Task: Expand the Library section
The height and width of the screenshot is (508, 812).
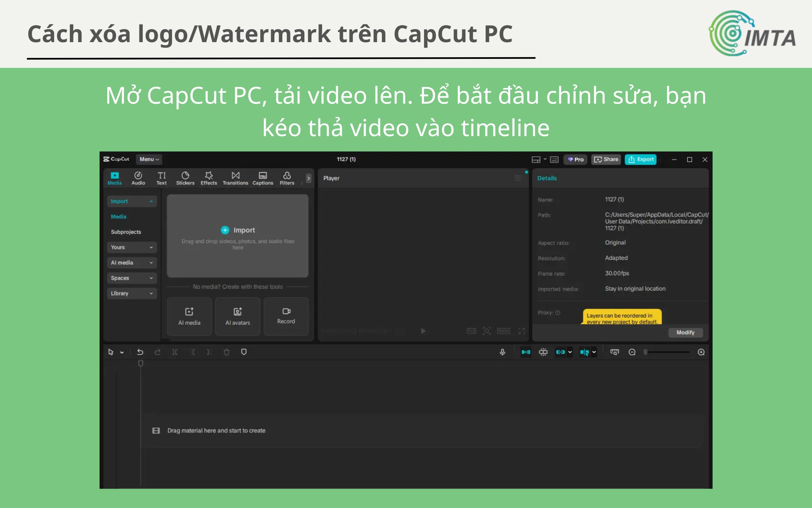Action: pos(132,293)
